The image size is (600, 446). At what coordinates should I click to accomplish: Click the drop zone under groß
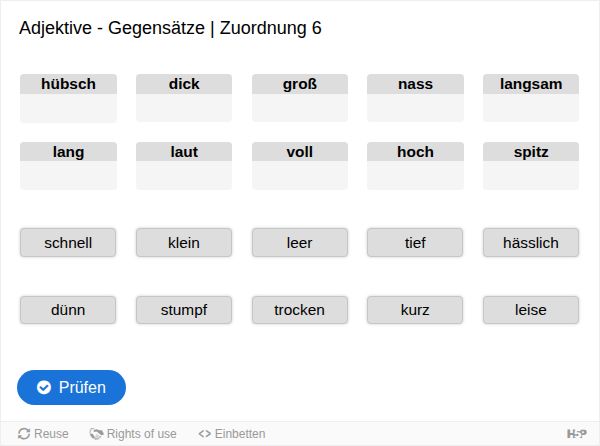point(300,108)
